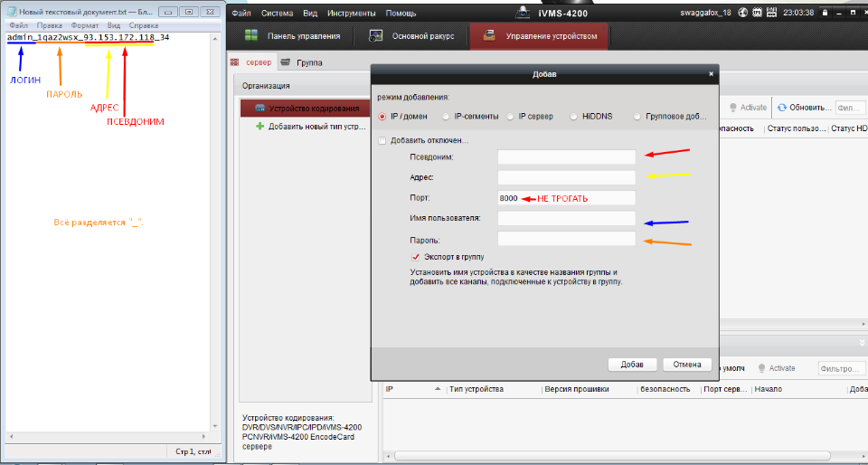Click the upper Activate light bulb icon

point(733,108)
